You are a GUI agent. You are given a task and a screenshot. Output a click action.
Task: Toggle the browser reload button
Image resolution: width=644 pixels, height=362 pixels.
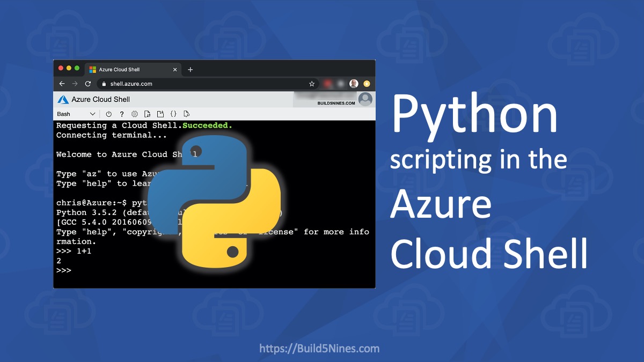pos(88,84)
